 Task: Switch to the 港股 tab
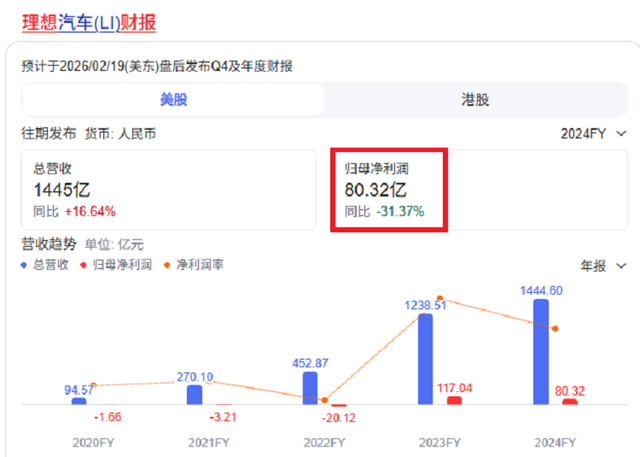point(475,100)
